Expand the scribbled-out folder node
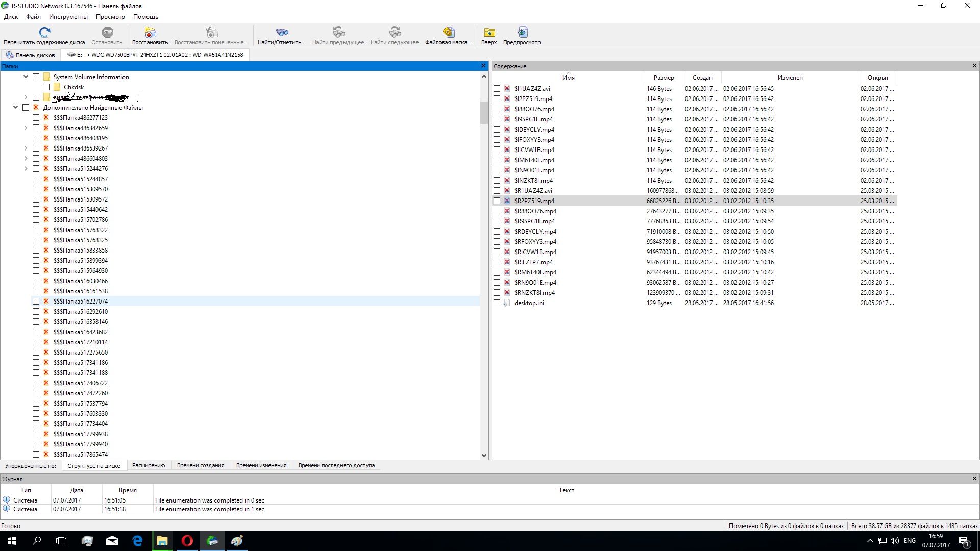Image resolution: width=980 pixels, height=551 pixels. (x=26, y=97)
